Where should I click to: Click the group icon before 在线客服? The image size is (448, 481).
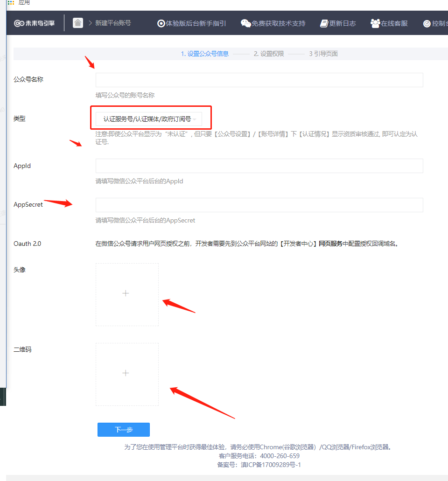click(375, 23)
